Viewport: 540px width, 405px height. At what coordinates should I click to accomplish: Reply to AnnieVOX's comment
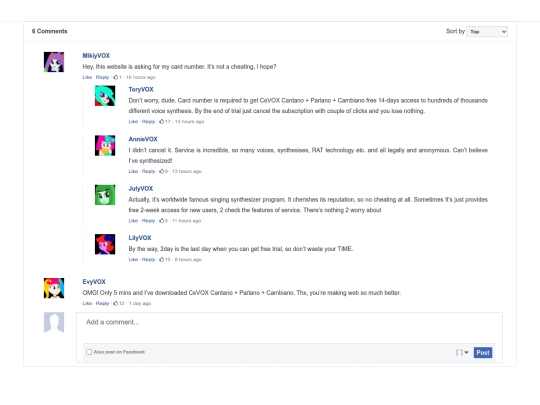coord(148,171)
